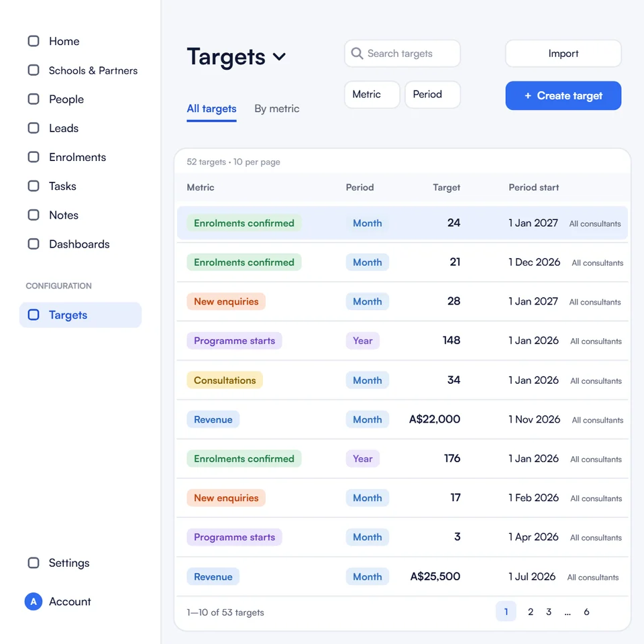Open Notes in the sidebar
644x644 pixels.
pyautogui.click(x=64, y=215)
